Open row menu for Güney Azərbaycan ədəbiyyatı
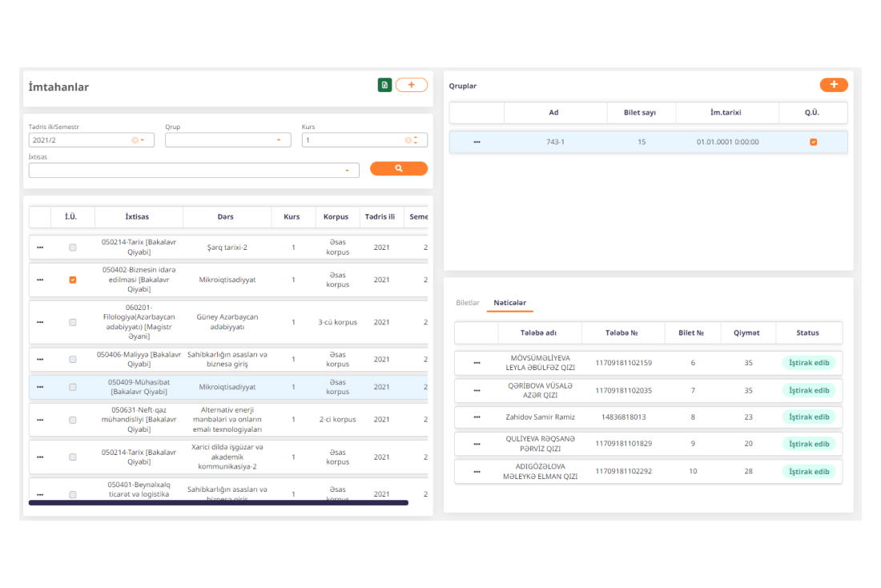881x588 pixels. tap(40, 322)
